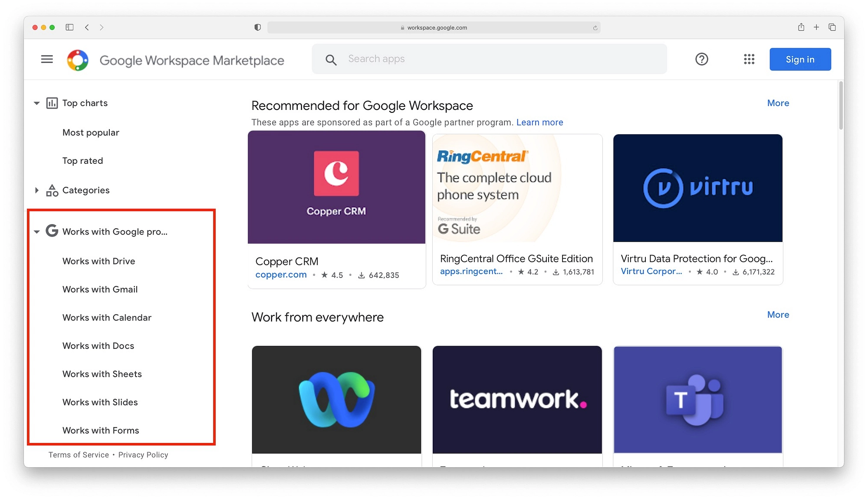Open the Learn more link
The width and height of the screenshot is (868, 499).
[539, 122]
